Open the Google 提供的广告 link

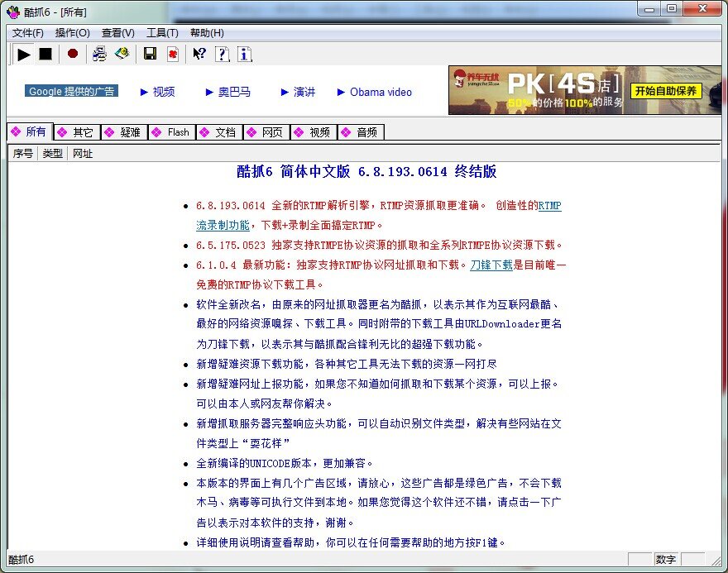(71, 92)
